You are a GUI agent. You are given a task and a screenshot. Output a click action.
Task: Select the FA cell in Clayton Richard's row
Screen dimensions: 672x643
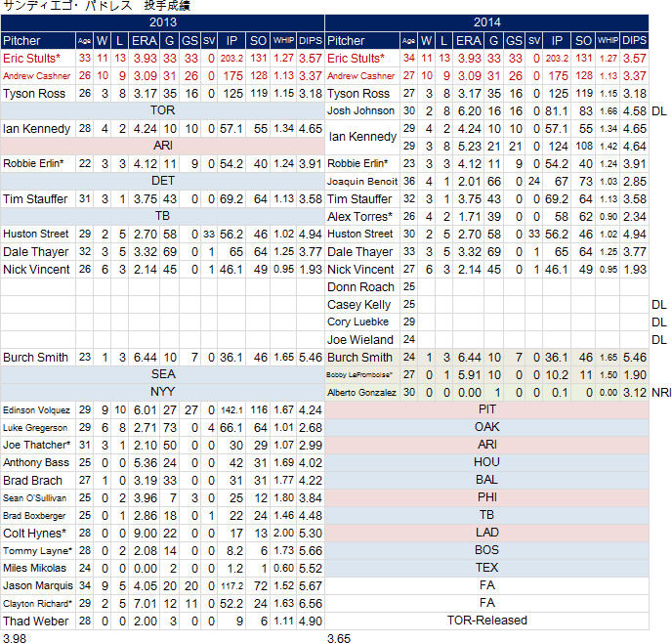coord(486,603)
